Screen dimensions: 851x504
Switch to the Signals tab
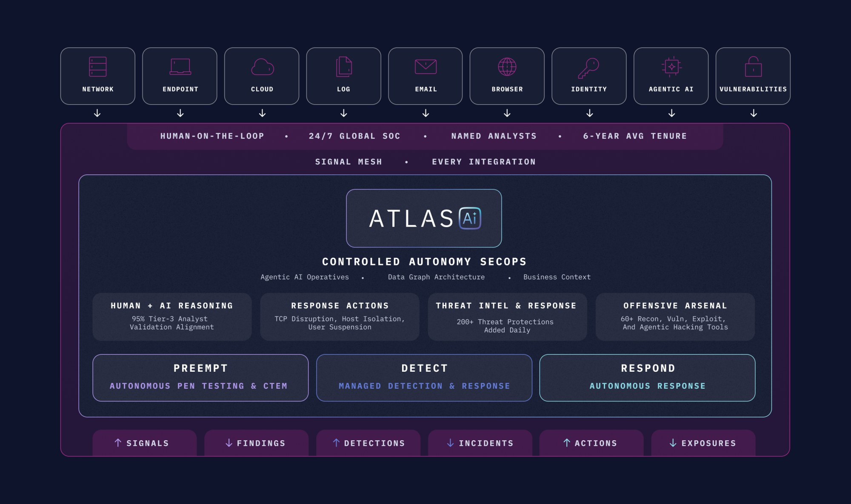(145, 443)
